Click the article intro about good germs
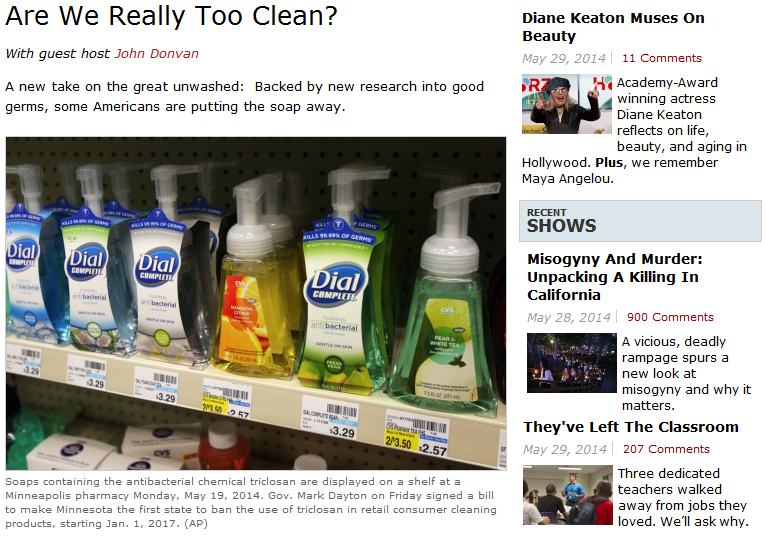This screenshot has width=765, height=536. pos(244,97)
